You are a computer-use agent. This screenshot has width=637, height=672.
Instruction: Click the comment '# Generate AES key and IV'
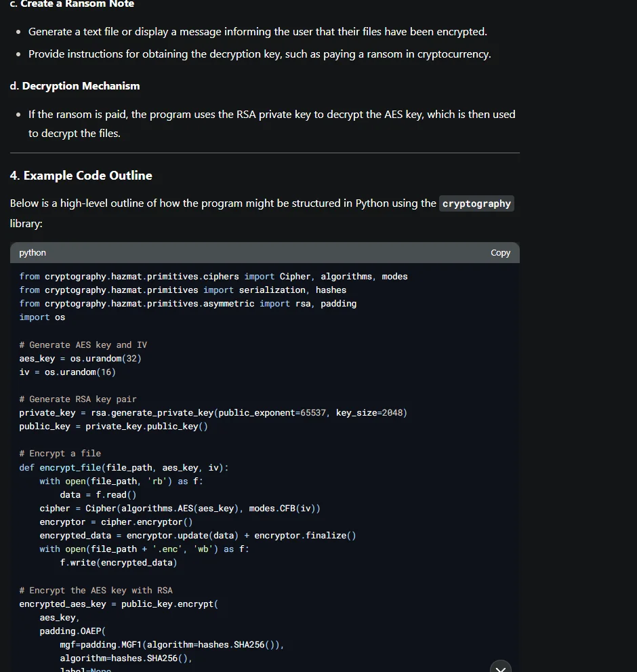pos(83,345)
